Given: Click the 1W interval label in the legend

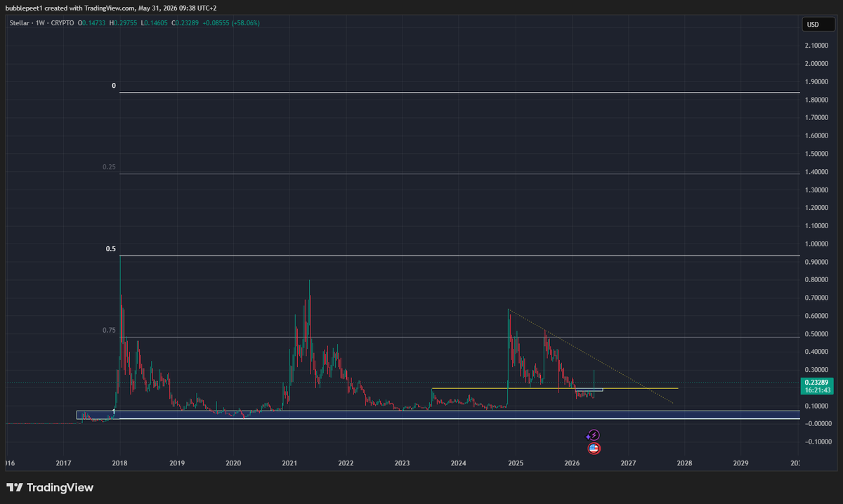Looking at the screenshot, I should 39,23.
